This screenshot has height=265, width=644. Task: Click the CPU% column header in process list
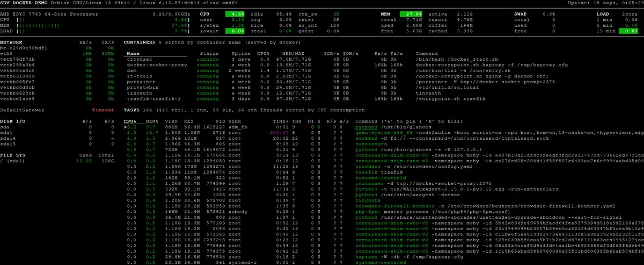[130, 121]
